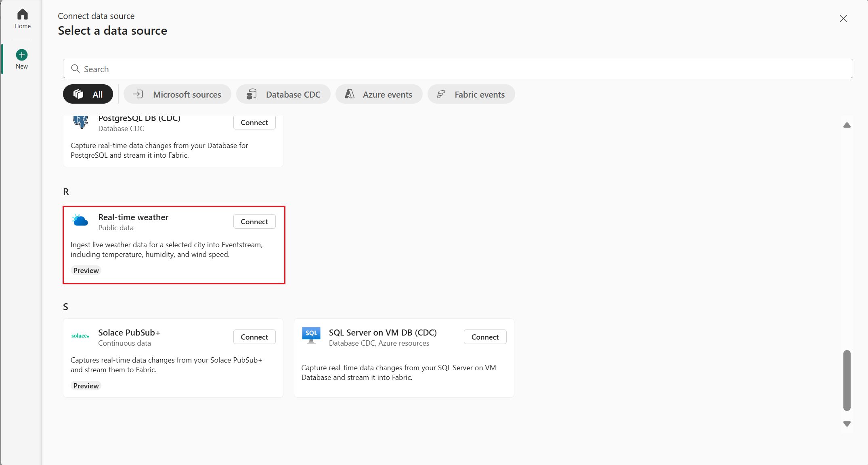Connect to Real-time weather source

[x=254, y=221]
